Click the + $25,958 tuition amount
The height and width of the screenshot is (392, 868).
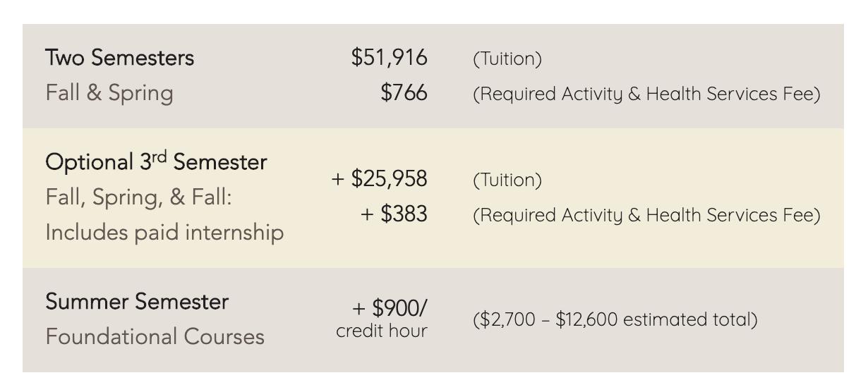380,180
